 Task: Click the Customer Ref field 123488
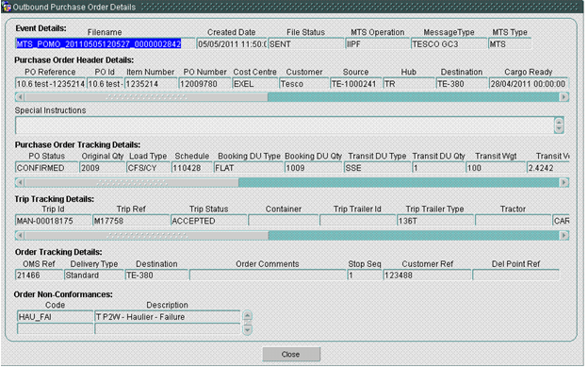427,276
